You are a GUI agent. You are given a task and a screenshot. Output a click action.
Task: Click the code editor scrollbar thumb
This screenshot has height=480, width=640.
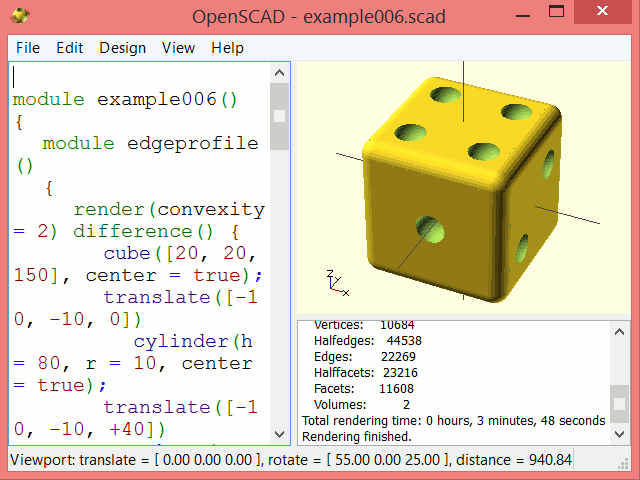[x=280, y=116]
